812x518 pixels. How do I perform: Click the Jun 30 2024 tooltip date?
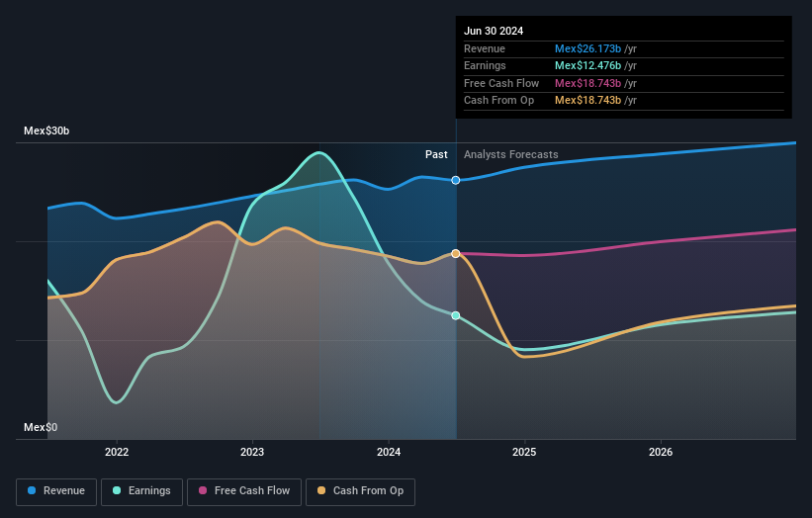pos(494,31)
